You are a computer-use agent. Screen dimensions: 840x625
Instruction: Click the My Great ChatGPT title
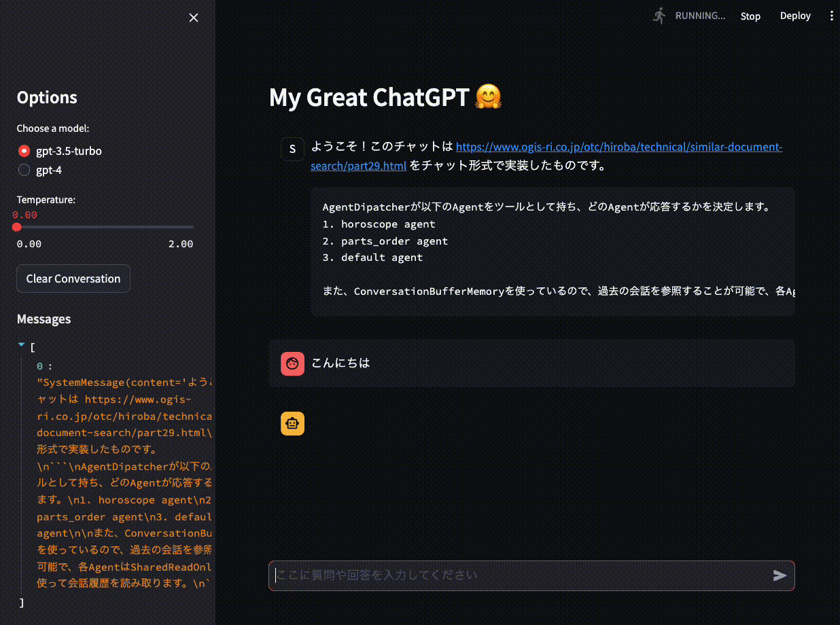(x=385, y=98)
